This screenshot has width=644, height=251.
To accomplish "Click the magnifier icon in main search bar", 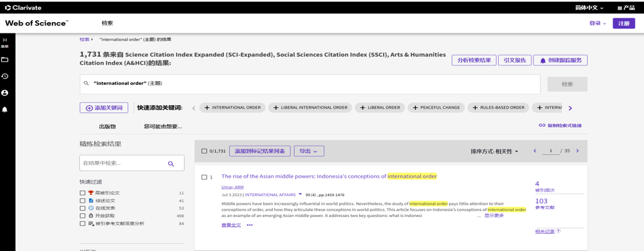I will [86, 83].
